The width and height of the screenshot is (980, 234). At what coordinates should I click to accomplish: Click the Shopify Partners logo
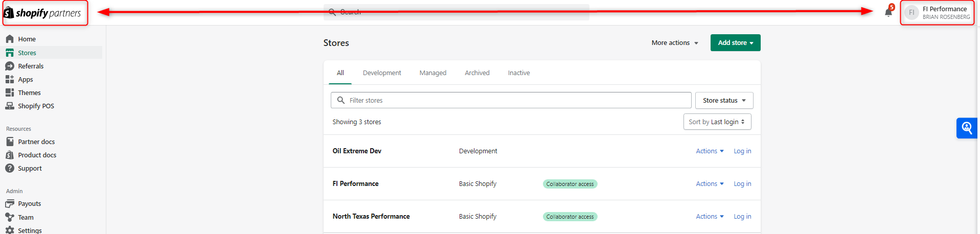tap(43, 13)
